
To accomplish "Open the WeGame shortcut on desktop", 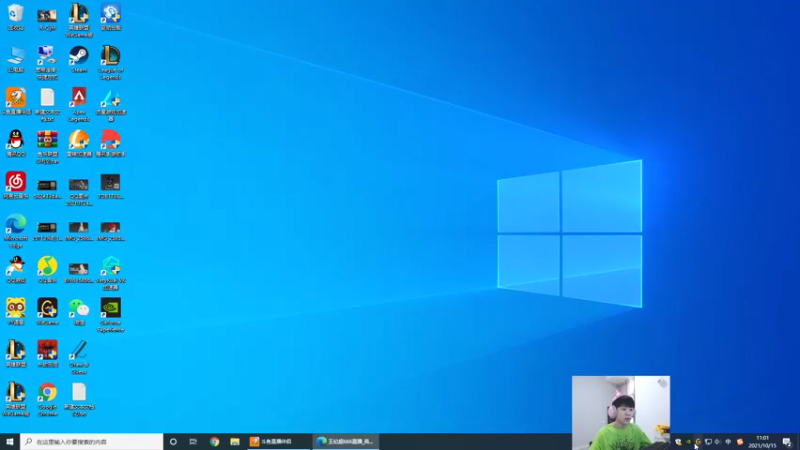I will point(47,312).
